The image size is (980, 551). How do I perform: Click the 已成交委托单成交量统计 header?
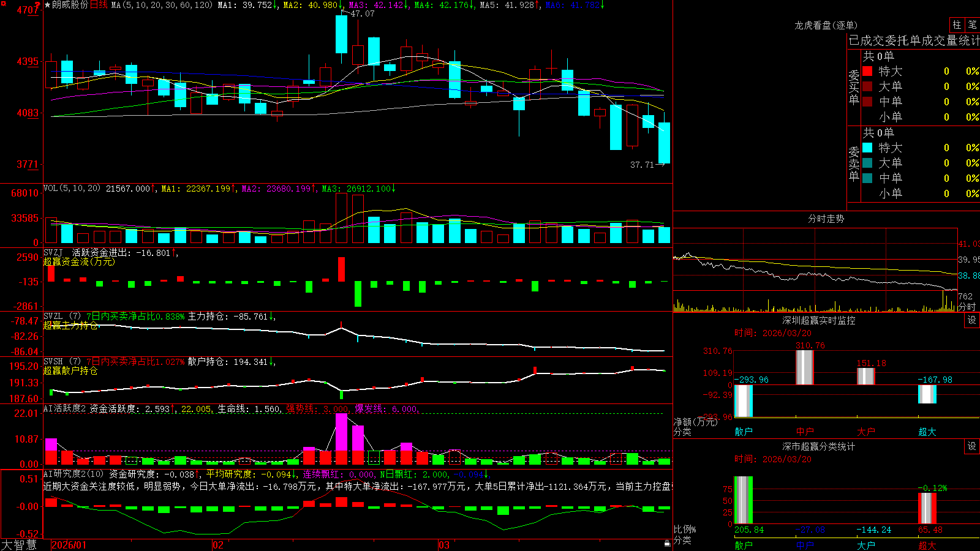point(914,40)
